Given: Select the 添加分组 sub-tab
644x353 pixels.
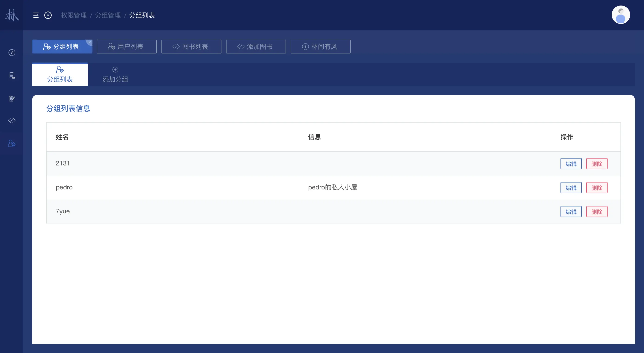Looking at the screenshot, I should [x=115, y=75].
